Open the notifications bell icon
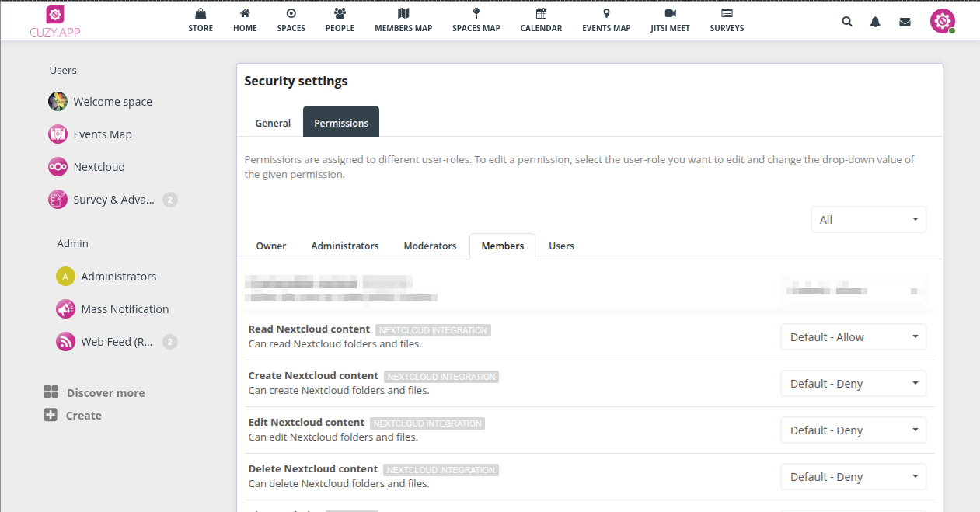 click(875, 22)
